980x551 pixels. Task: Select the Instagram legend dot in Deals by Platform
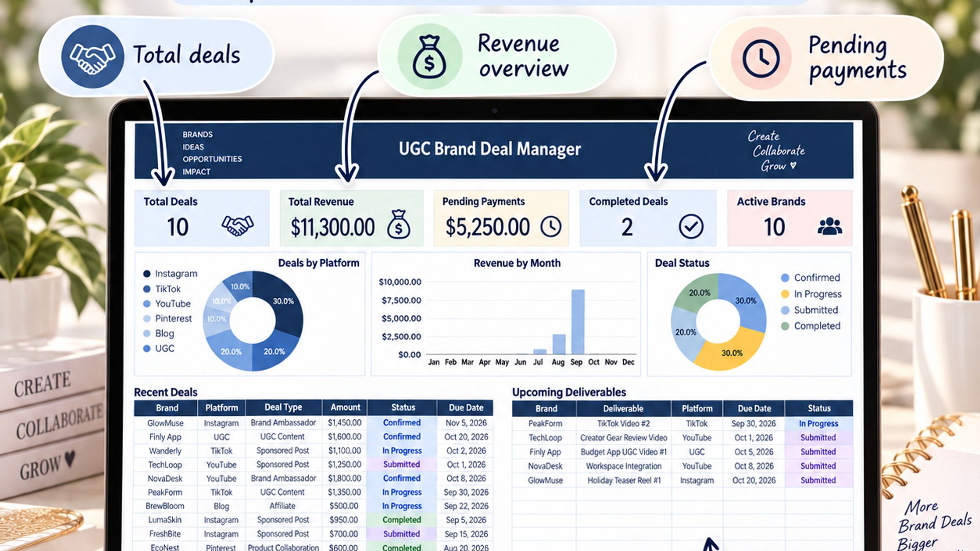tap(147, 274)
